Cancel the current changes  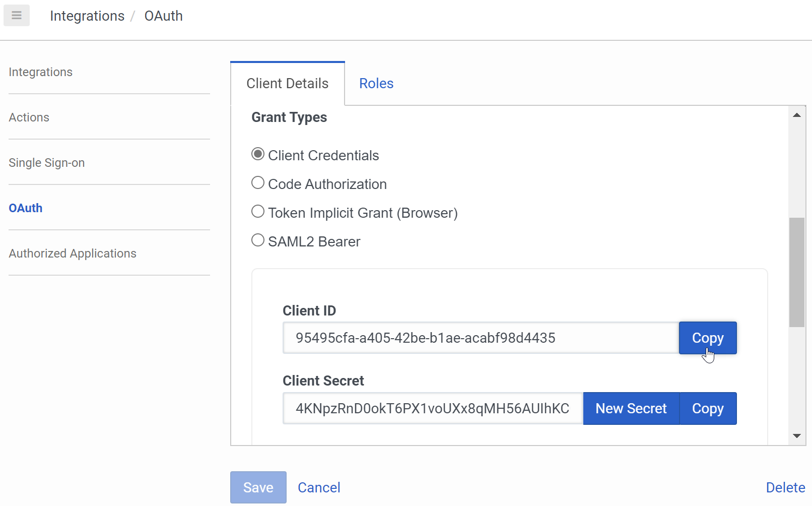coord(319,487)
